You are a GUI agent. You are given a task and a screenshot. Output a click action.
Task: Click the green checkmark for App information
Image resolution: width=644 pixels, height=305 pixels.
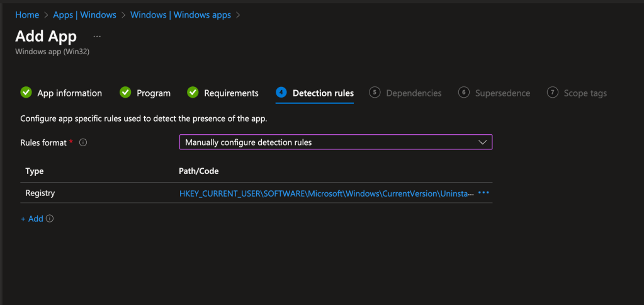coord(26,93)
